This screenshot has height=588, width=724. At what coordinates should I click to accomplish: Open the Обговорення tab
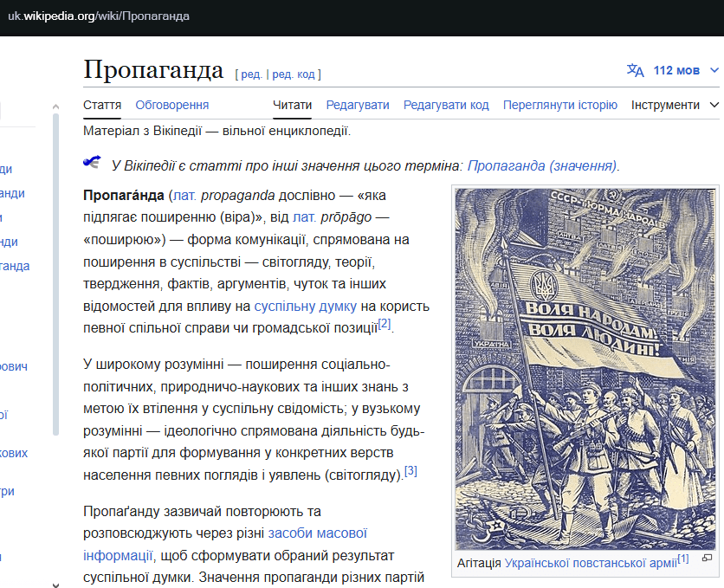172,106
